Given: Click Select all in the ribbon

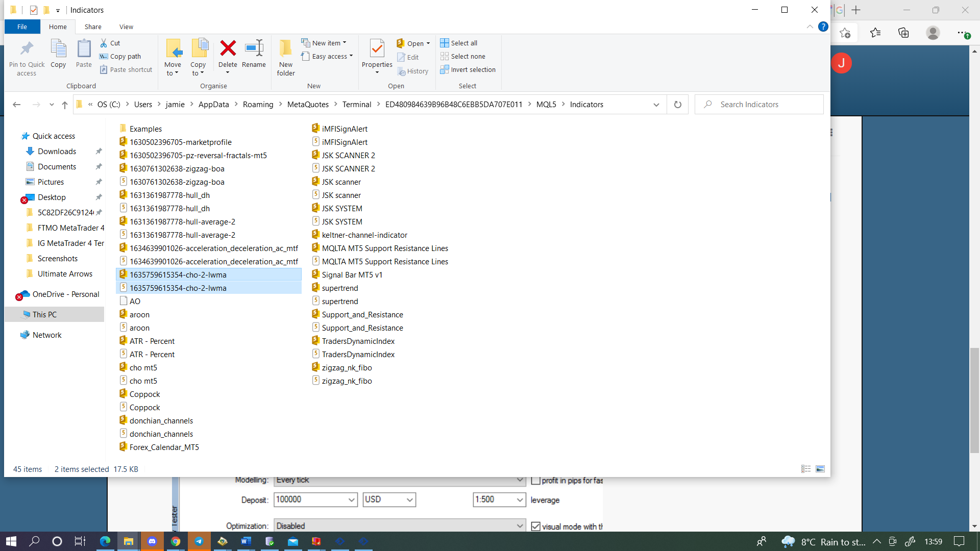Looking at the screenshot, I should pos(459,43).
